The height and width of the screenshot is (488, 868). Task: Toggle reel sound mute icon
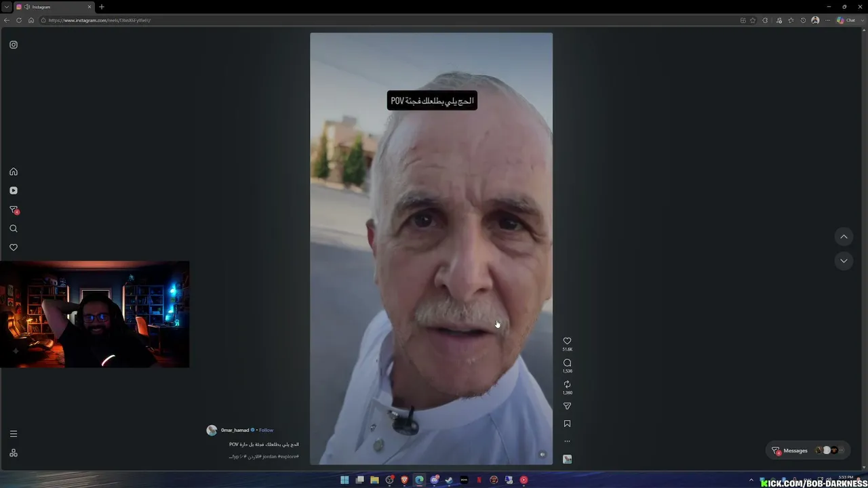[542, 455]
